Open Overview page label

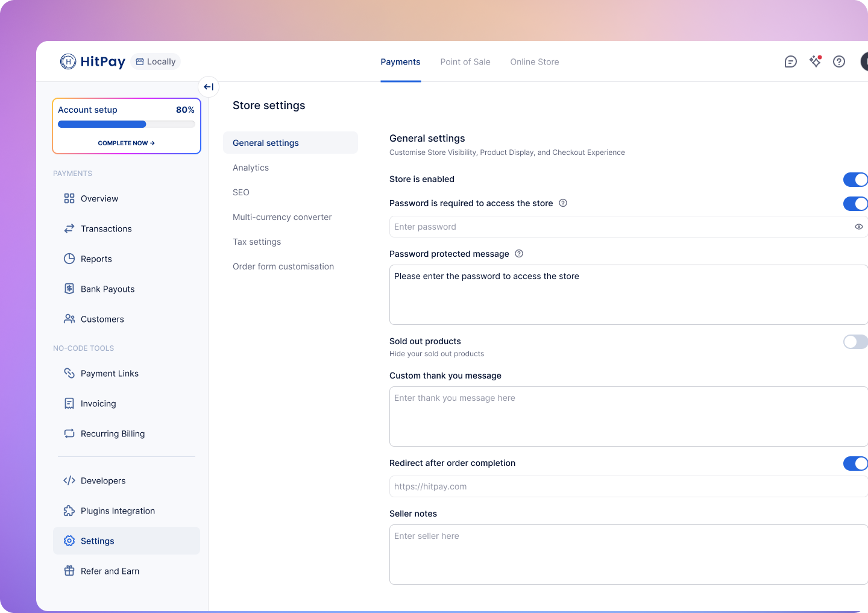(x=99, y=198)
